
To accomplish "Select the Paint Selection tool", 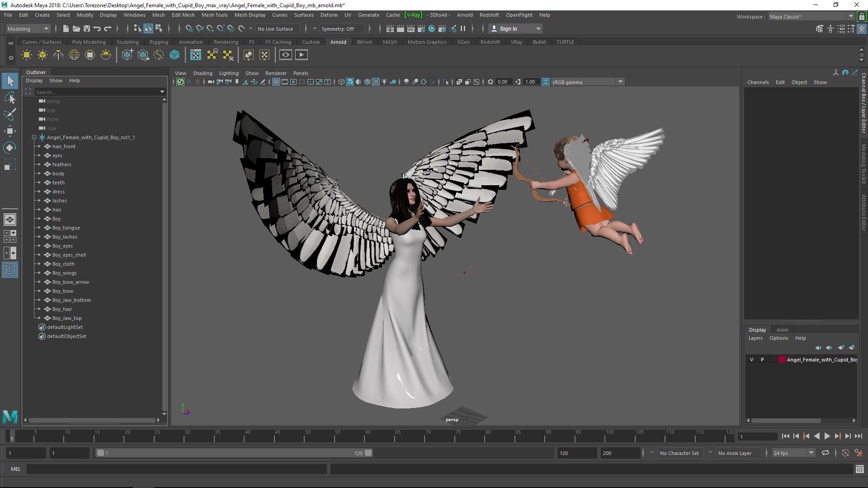I will click(10, 114).
